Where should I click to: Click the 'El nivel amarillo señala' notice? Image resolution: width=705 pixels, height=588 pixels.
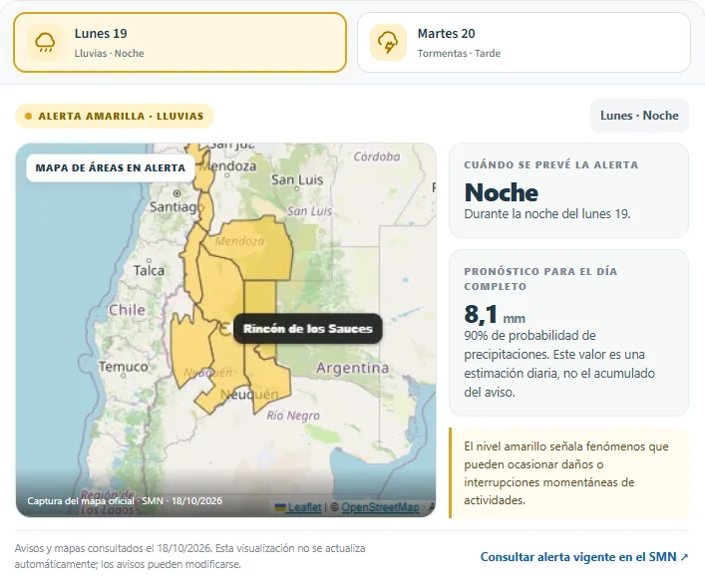pyautogui.click(x=568, y=473)
